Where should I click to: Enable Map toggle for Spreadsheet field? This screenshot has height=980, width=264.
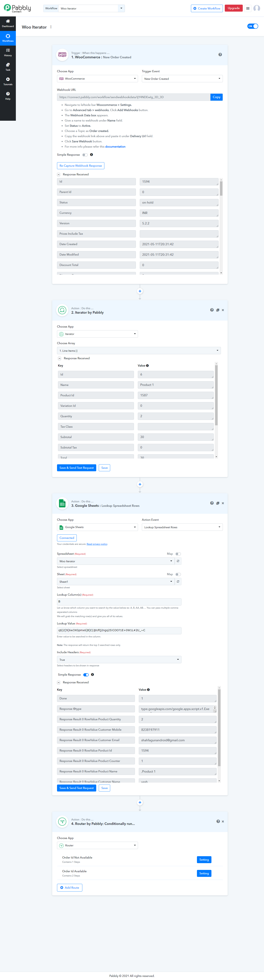pos(178,554)
